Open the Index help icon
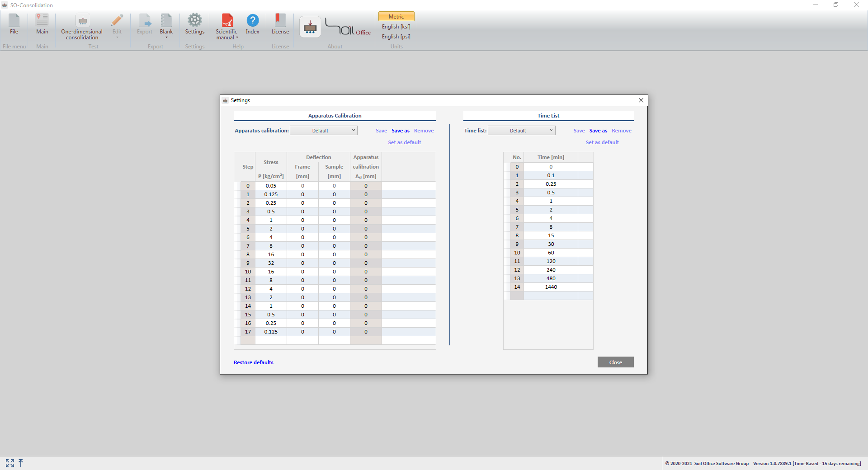This screenshot has height=470, width=868. click(x=253, y=21)
